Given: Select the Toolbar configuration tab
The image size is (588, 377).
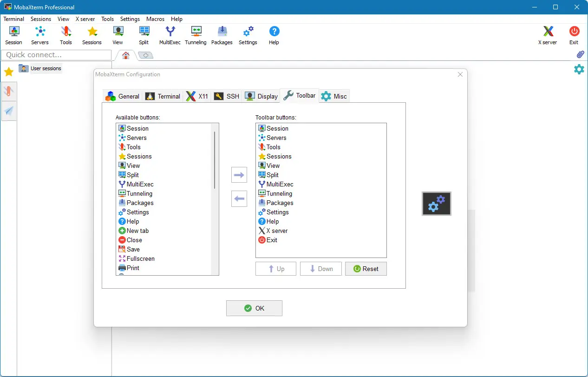Looking at the screenshot, I should 300,95.
